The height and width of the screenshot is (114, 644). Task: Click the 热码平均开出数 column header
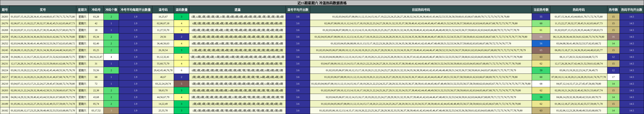pyautogui.click(x=632, y=10)
